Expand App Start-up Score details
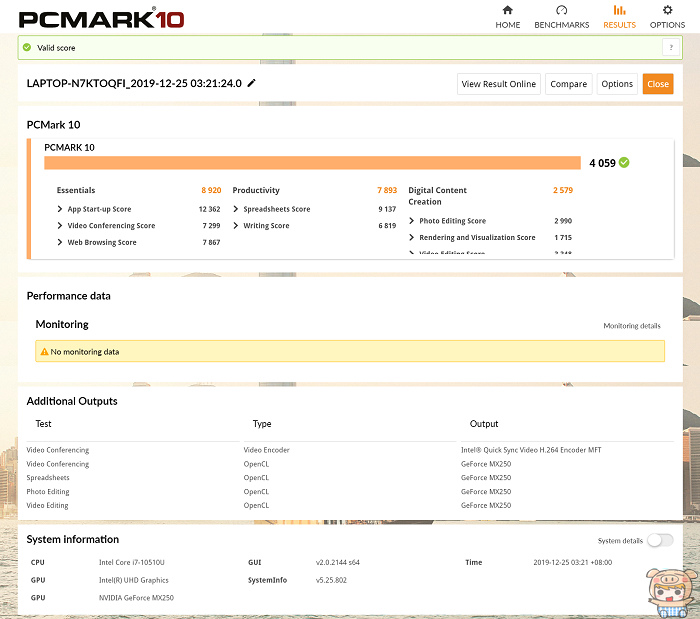 click(61, 209)
